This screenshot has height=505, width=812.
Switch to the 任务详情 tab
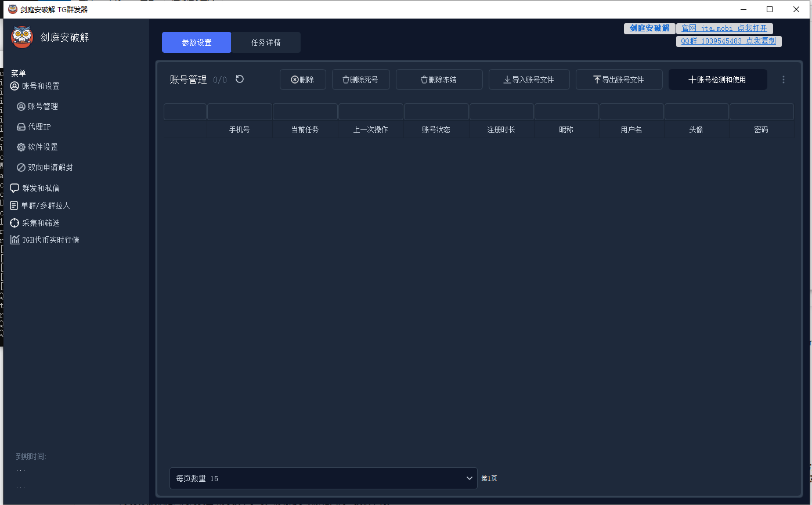266,42
